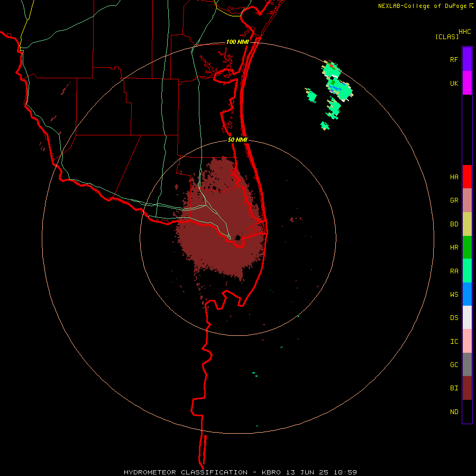This screenshot has height=476, width=476.
Task: Click the 'RF' legend label text
Action: pos(454,59)
